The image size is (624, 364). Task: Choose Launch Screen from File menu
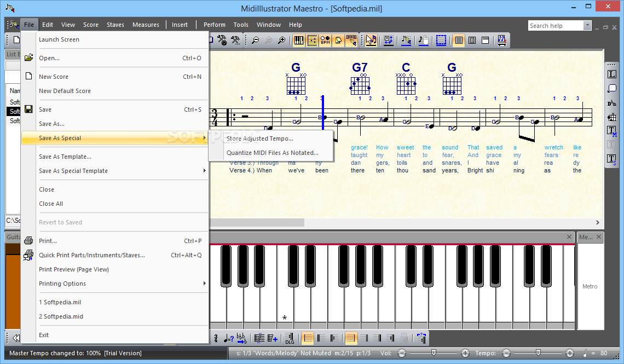click(115, 39)
